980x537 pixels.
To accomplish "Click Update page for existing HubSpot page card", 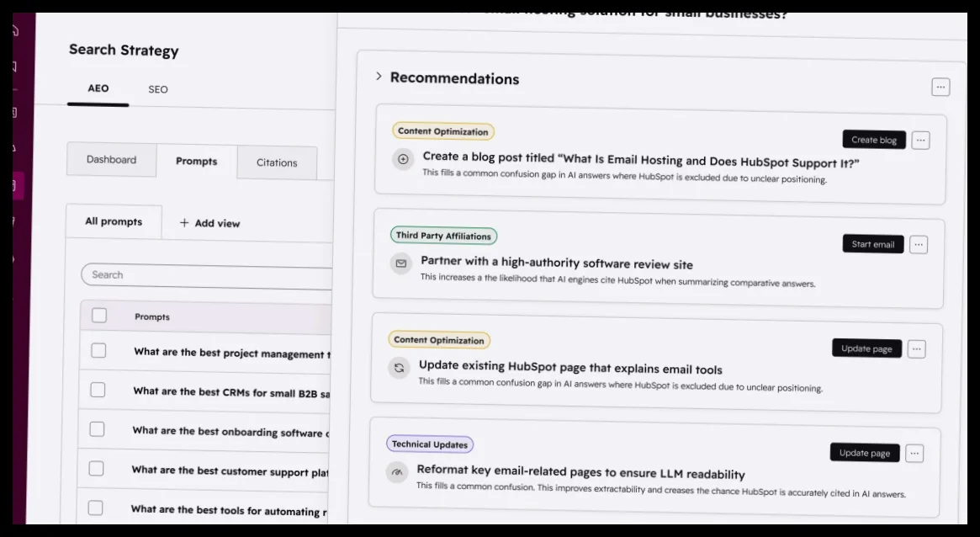I will [867, 348].
